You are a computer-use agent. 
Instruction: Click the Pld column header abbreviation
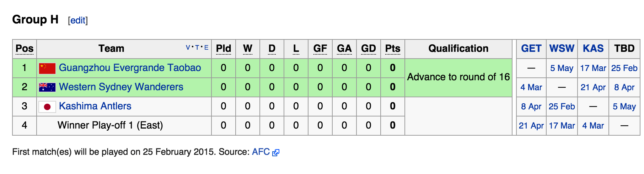click(x=223, y=49)
